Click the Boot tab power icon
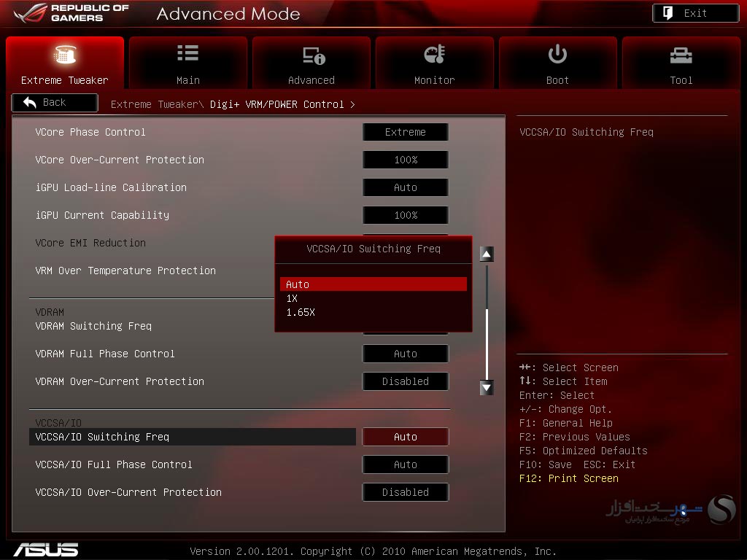 coord(557,54)
